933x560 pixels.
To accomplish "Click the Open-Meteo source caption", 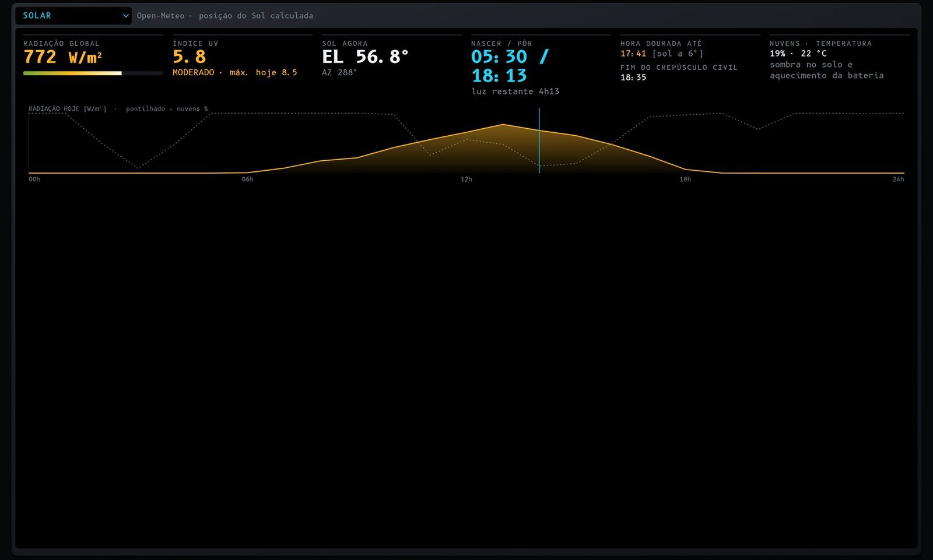I will click(x=225, y=16).
